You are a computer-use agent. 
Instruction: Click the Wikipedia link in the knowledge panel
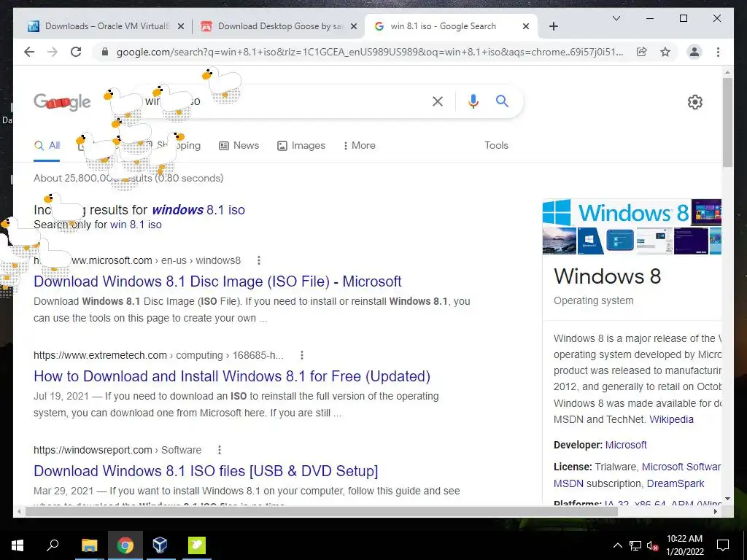pos(671,419)
